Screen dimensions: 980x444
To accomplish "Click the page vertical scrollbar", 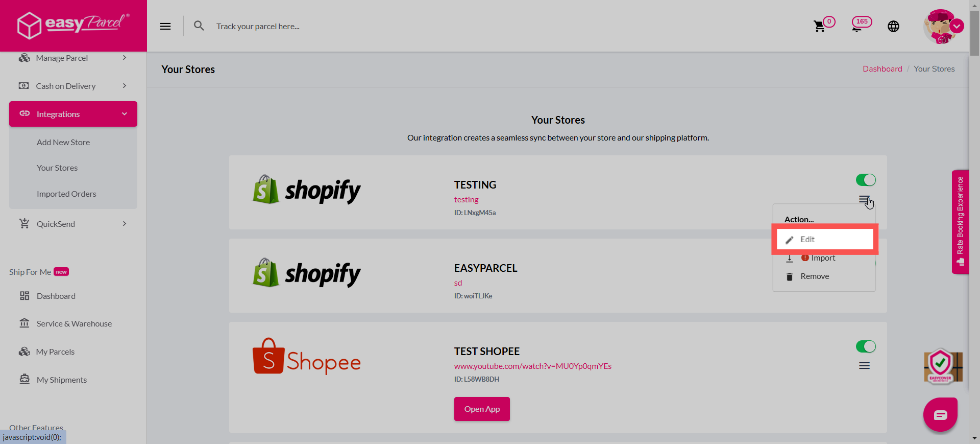I will [x=975, y=33].
